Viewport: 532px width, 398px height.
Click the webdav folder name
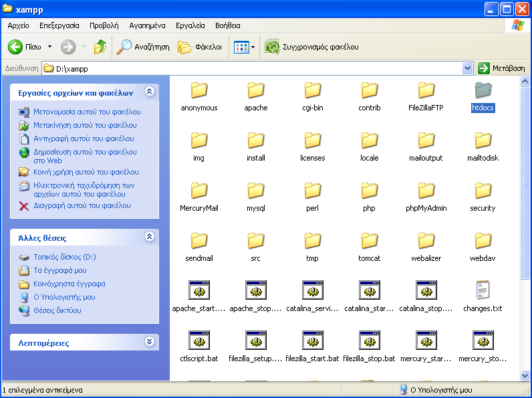tap(483, 258)
